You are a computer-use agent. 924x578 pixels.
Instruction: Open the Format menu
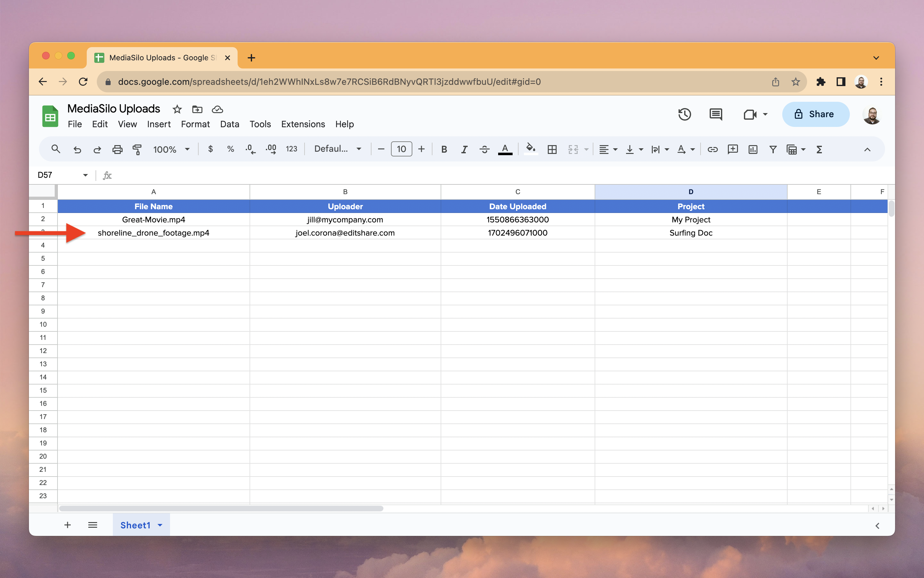(195, 124)
